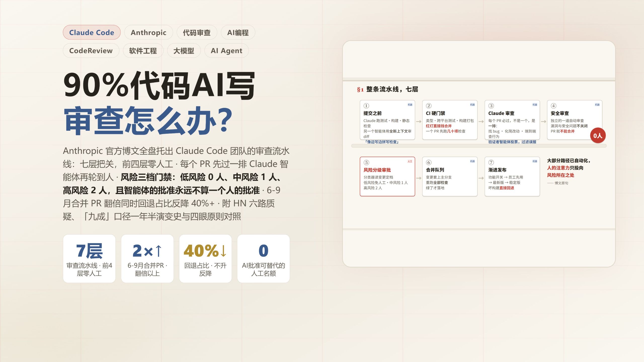The height and width of the screenshot is (362, 644).
Task: Click the red text 红灯直接挡合并
Action: (439, 126)
